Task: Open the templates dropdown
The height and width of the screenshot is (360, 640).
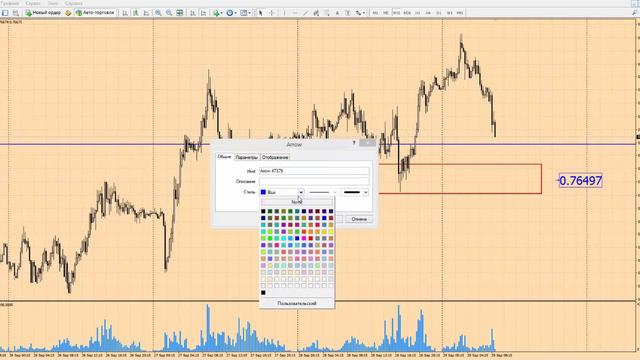Action: pyautogui.click(x=245, y=13)
